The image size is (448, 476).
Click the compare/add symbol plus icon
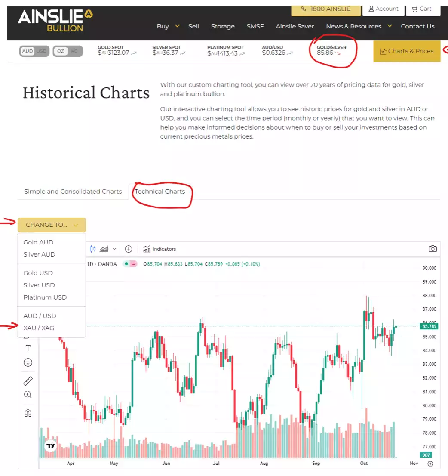tap(128, 249)
